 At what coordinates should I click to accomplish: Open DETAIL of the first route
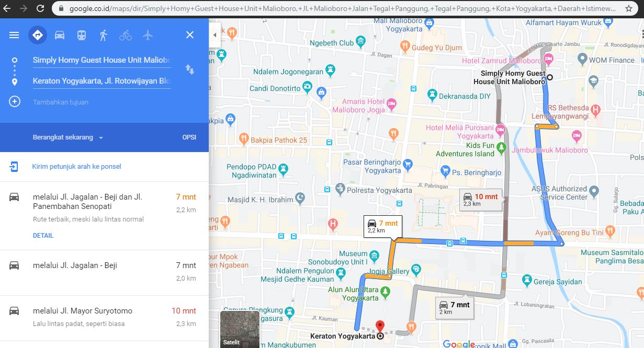tap(43, 236)
